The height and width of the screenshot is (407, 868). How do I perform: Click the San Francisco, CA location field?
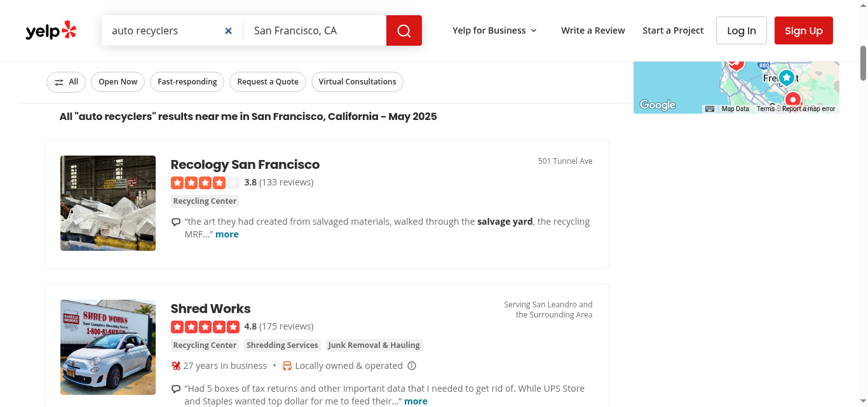point(315,30)
